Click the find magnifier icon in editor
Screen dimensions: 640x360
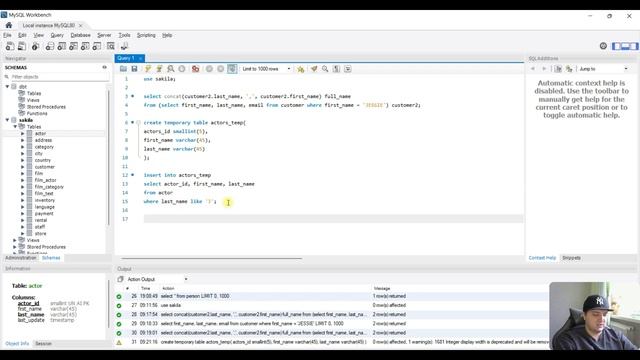[325, 69]
